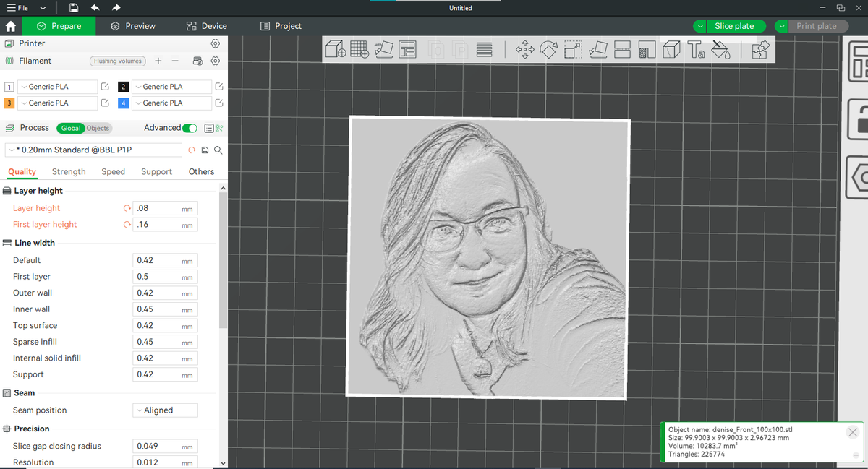Click the Flushing volumes button
Image resolution: width=868 pixels, height=469 pixels.
tap(117, 61)
